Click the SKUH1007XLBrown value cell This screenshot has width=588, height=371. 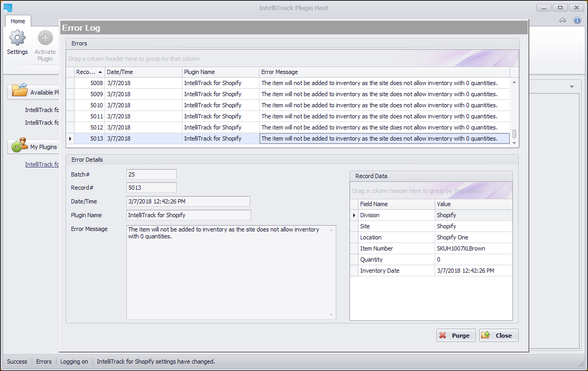tap(473, 248)
